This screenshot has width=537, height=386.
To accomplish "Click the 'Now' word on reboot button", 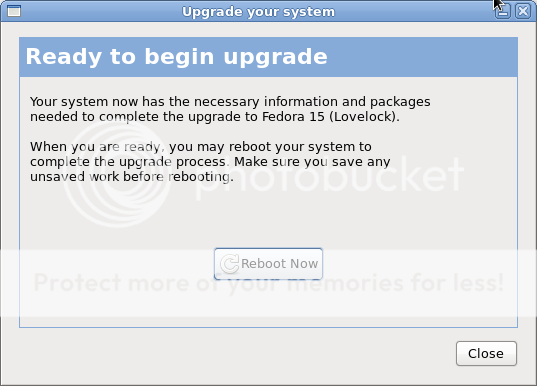I will tap(304, 264).
